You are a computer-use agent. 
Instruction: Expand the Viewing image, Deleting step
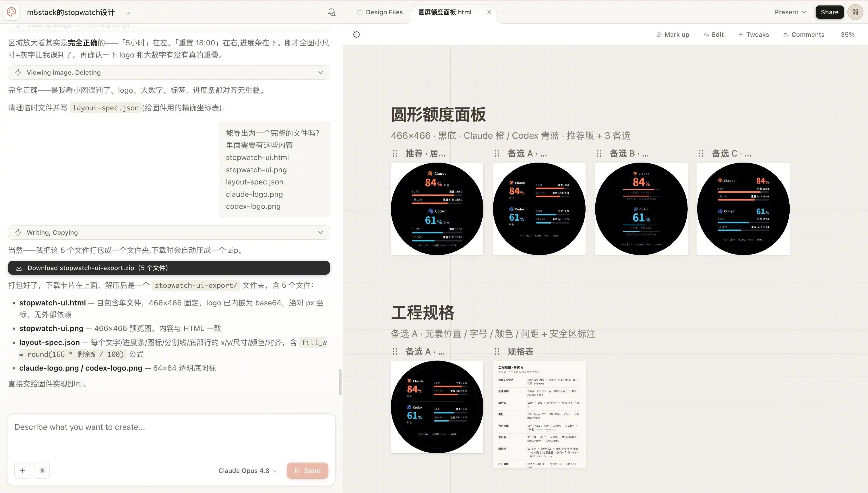click(x=169, y=72)
